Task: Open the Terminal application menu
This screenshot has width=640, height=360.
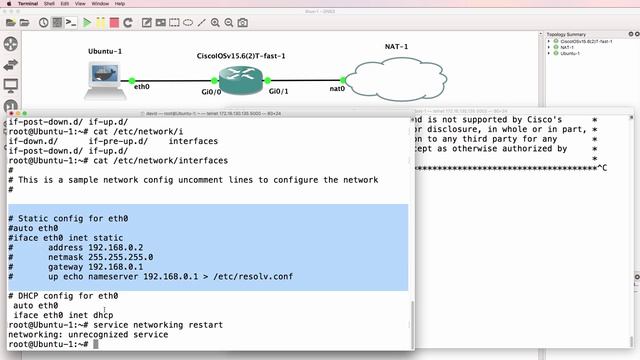Action: [28, 4]
